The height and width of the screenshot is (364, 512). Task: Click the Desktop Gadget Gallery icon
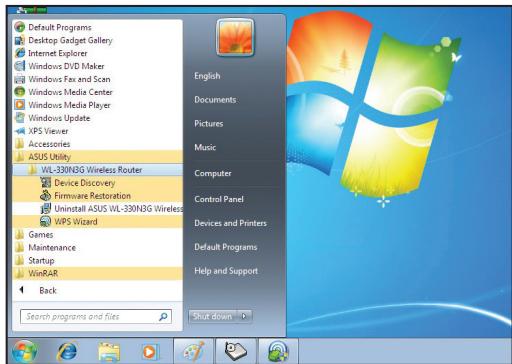coord(20,40)
